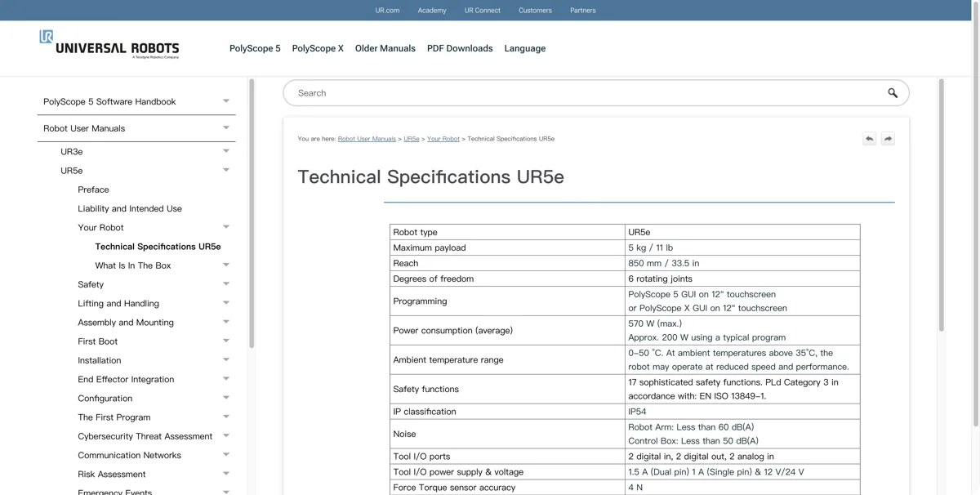Open the Language menu
This screenshot has height=495, width=980.
point(525,48)
